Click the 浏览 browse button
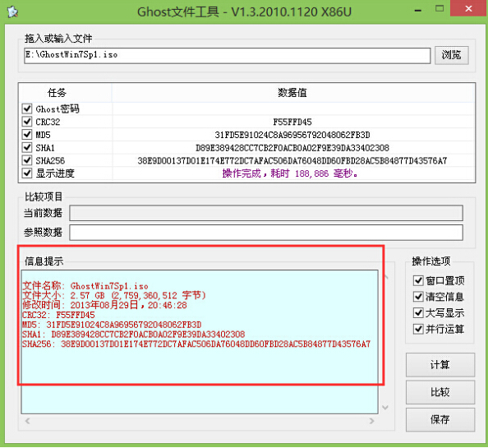Viewport: 488px width, 448px height. click(451, 55)
